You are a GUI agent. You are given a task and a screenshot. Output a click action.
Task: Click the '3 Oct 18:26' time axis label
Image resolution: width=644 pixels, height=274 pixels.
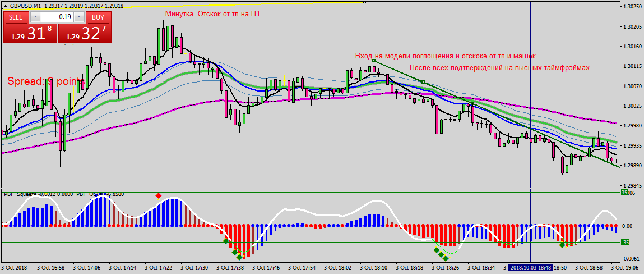tap(446, 267)
